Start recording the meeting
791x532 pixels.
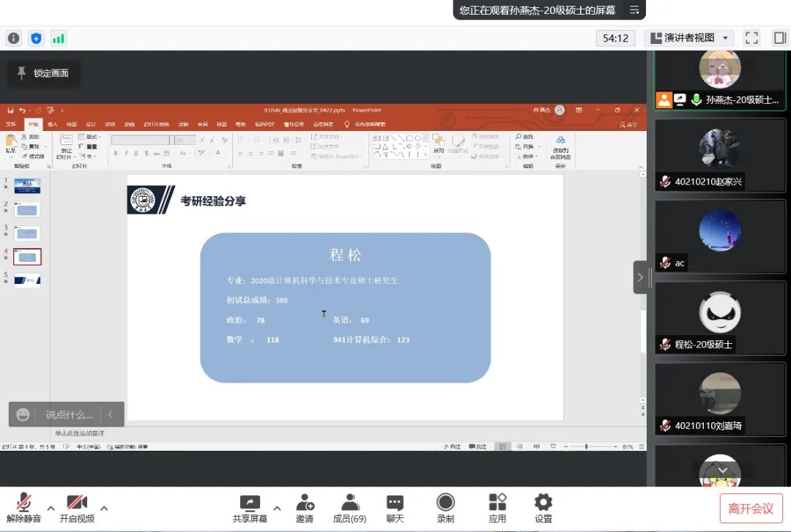(445, 508)
